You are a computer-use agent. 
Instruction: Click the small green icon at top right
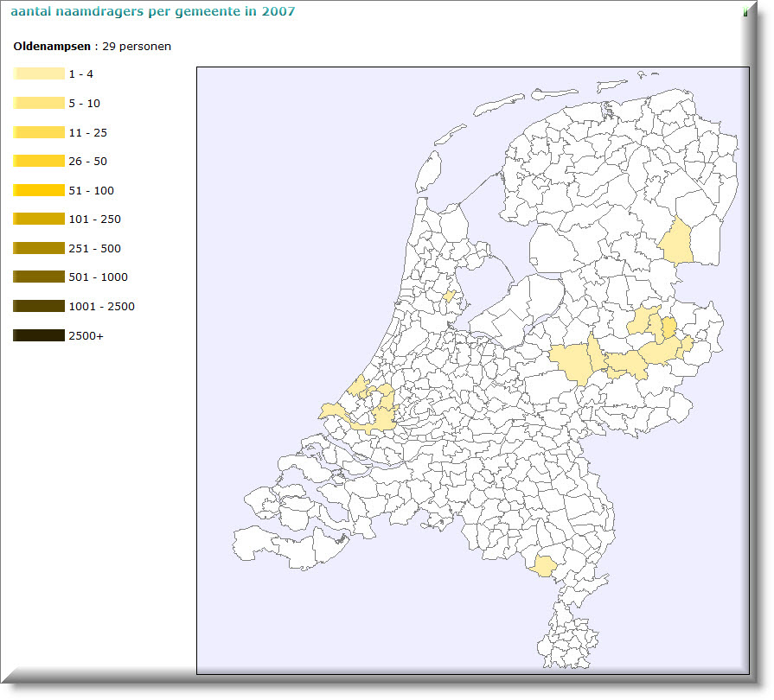coord(745,12)
